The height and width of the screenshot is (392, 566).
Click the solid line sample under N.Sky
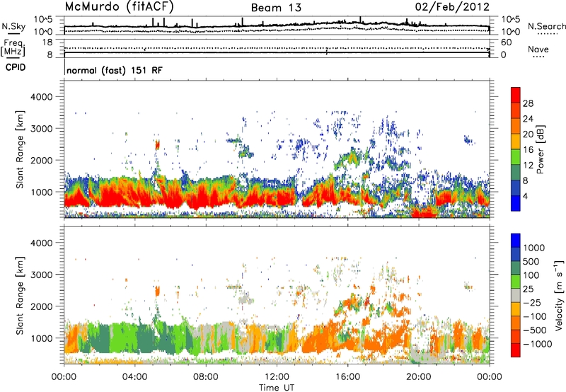[13, 34]
